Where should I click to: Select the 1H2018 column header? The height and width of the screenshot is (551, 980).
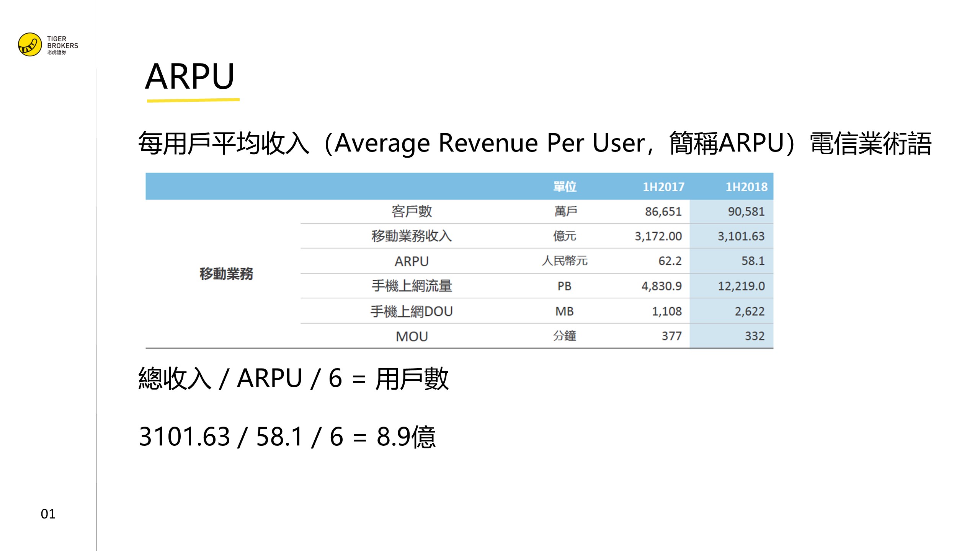click(x=746, y=187)
